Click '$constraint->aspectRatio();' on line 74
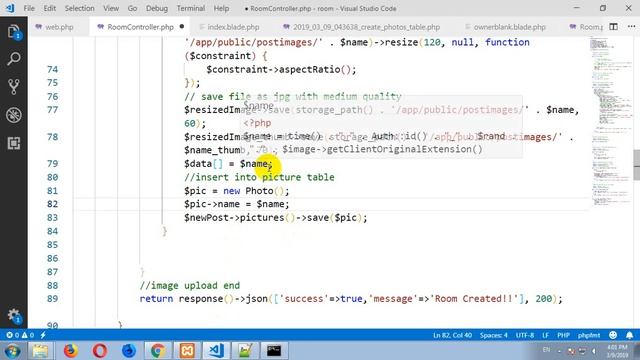This screenshot has width=640, height=360. coord(281,69)
